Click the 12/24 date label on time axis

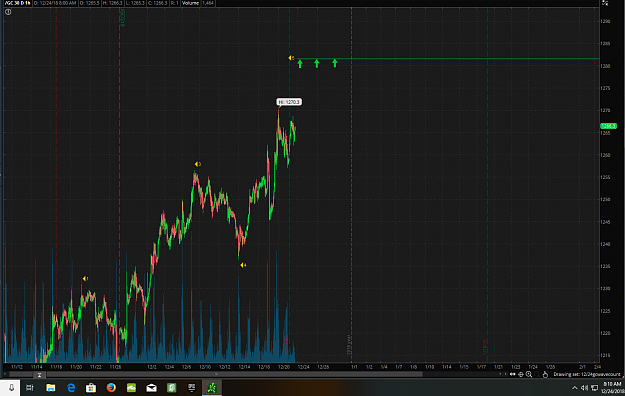pos(303,367)
